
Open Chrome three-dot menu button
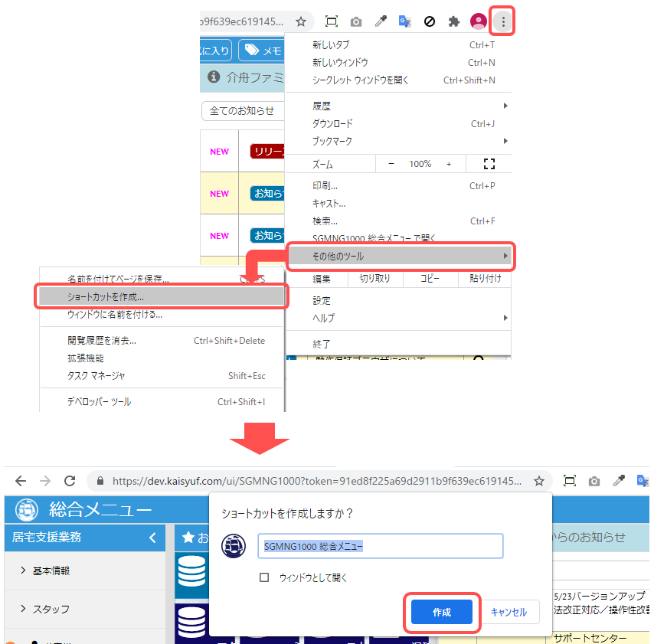(x=503, y=21)
